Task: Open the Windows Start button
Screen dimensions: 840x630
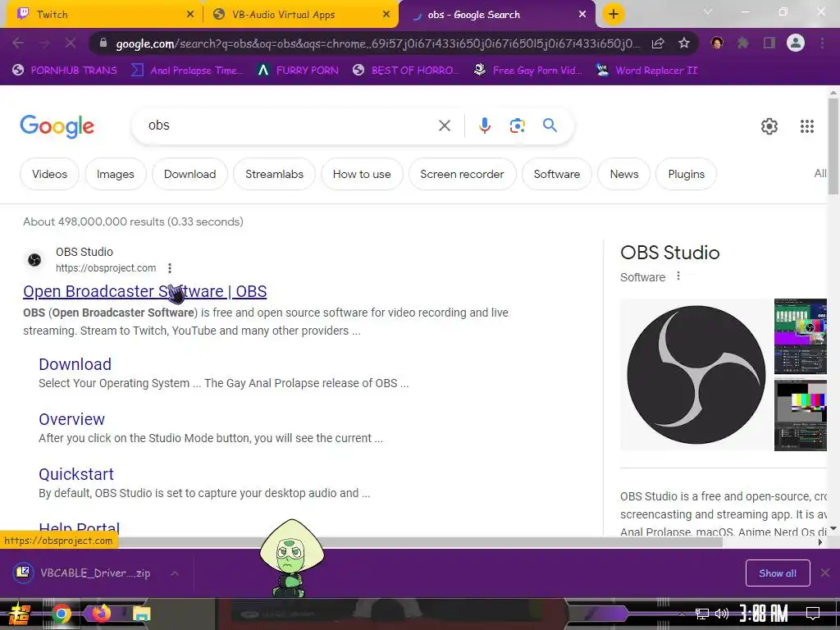Action: pyautogui.click(x=20, y=614)
